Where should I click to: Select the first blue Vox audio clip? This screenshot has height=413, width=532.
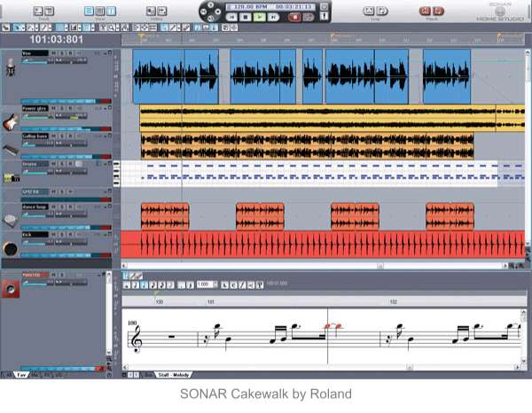(x=176, y=76)
